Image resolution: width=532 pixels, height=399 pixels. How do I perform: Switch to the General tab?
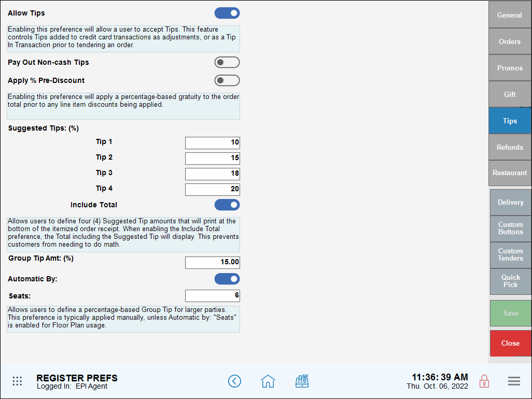coord(510,15)
